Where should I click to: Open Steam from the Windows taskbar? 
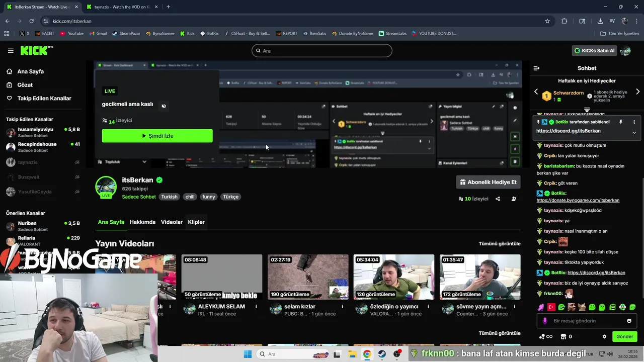(382, 354)
